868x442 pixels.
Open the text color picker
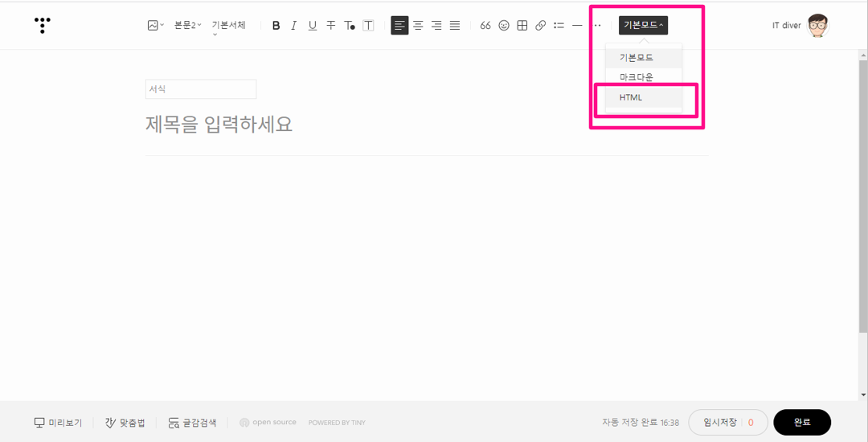coord(350,26)
